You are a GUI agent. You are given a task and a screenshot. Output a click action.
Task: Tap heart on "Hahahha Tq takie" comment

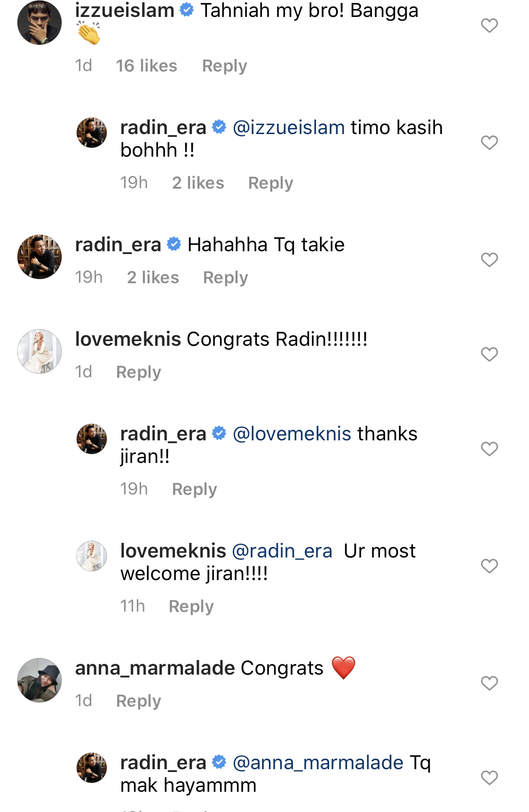click(x=489, y=260)
